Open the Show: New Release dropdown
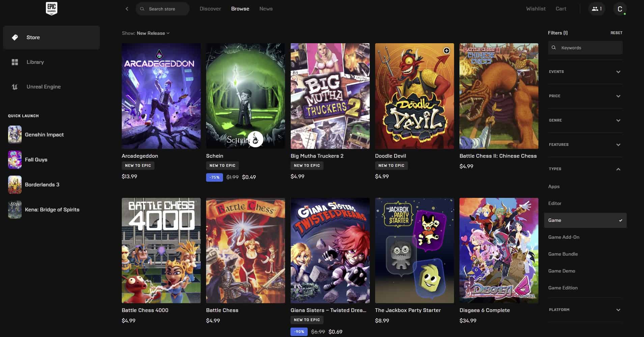 pos(152,33)
